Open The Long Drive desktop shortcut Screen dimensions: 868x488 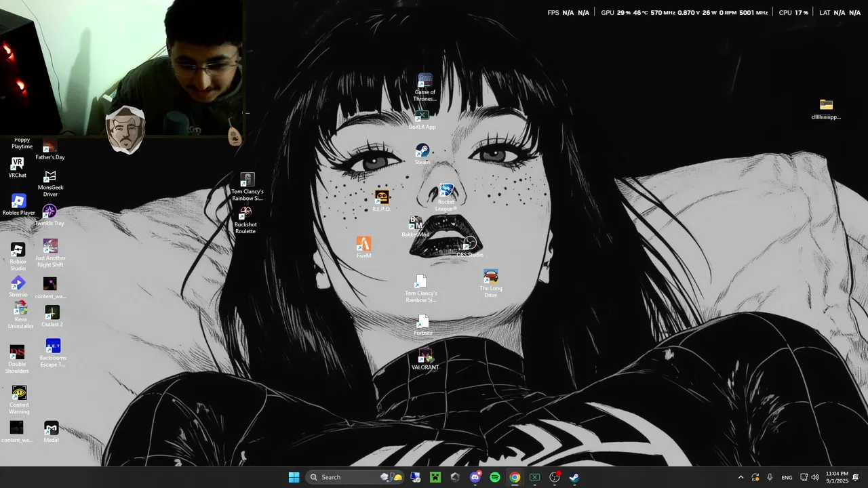491,283
